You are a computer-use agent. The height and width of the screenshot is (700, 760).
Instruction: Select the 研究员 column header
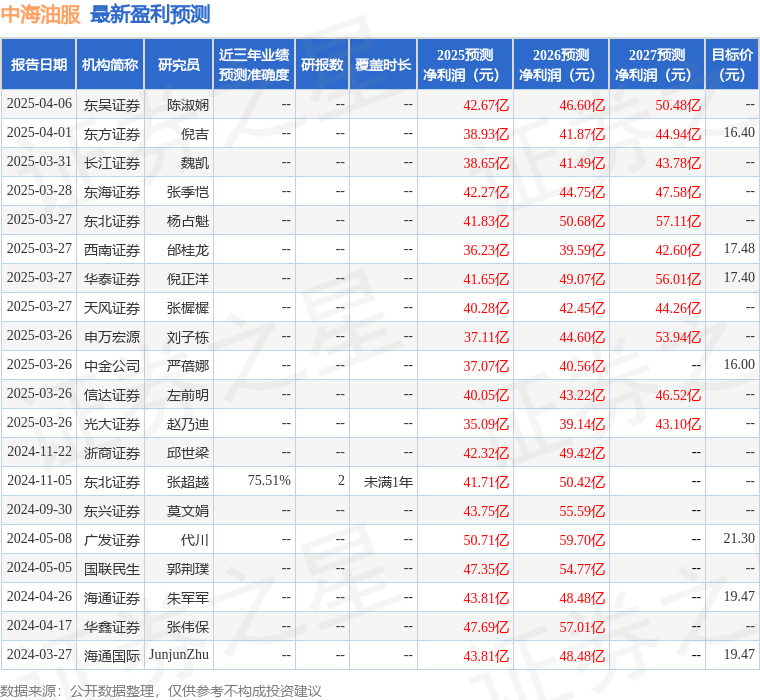[178, 64]
